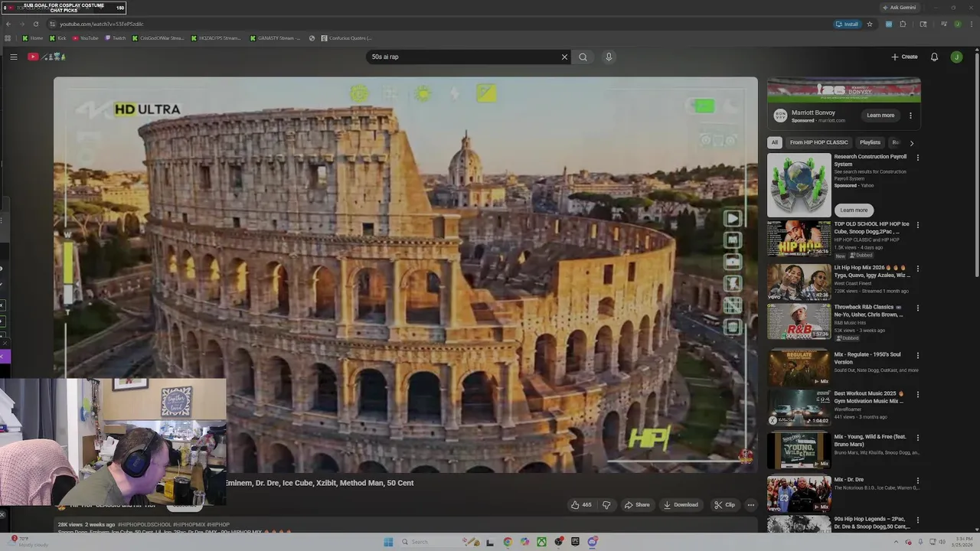Open the bookmarks apps grid icon
Image resolution: width=980 pixels, height=551 pixels.
[8, 37]
